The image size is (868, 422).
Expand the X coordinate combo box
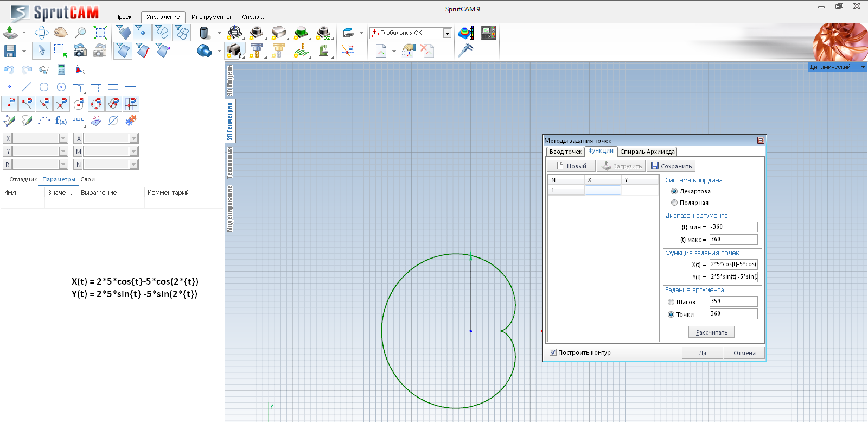point(63,138)
